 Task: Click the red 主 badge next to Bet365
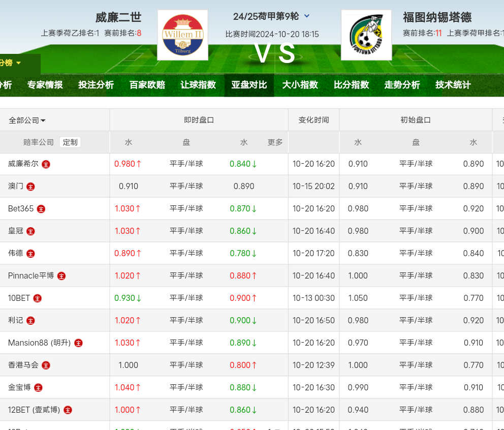(x=41, y=209)
